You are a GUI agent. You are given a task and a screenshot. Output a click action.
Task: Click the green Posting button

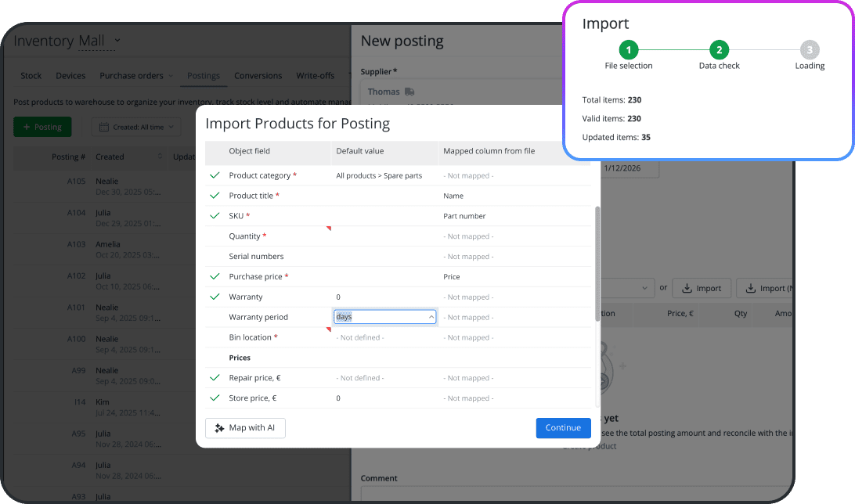[x=42, y=126]
